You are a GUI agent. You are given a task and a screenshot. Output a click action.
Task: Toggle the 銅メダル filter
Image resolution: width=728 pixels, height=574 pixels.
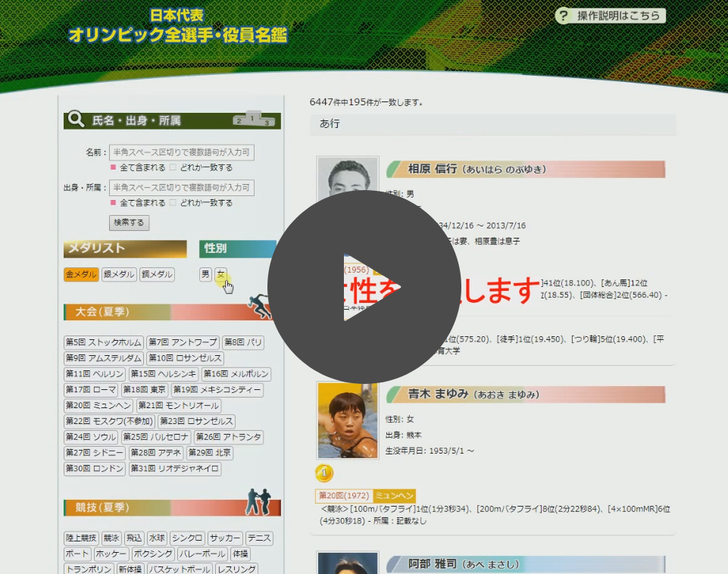pos(157,274)
